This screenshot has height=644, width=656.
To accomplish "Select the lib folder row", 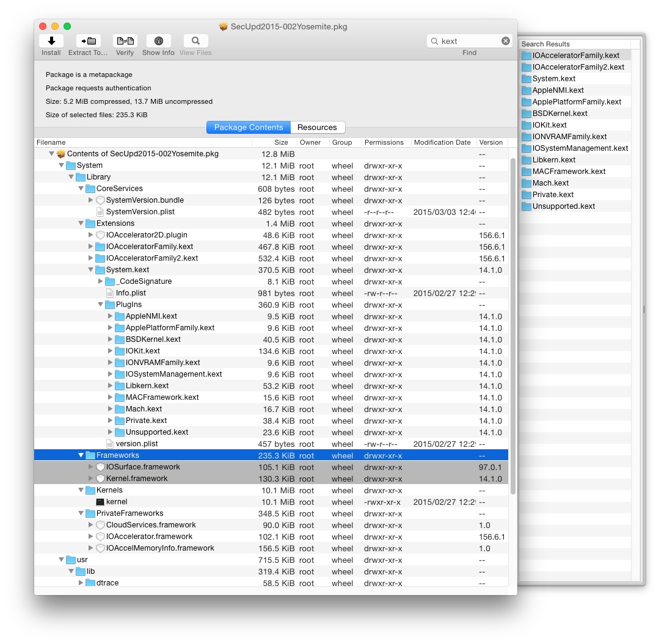I will pyautogui.click(x=271, y=571).
